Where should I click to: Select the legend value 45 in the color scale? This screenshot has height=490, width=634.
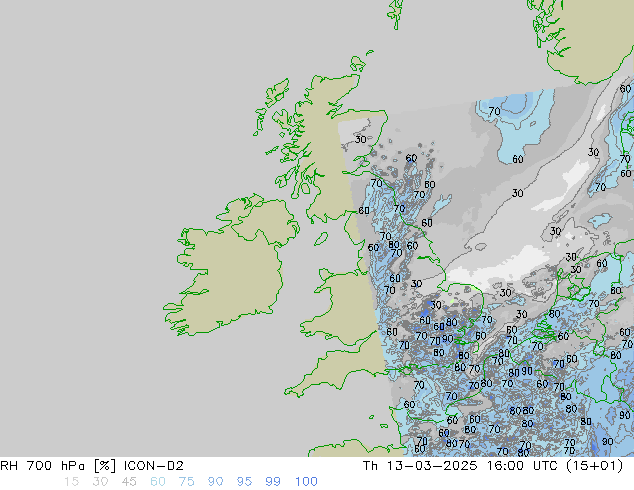tap(129, 482)
